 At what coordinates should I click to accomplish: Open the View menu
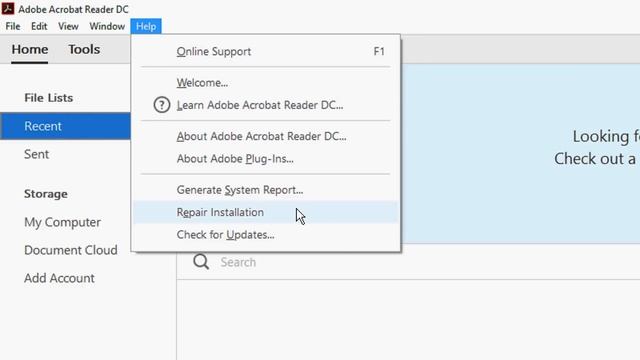click(68, 27)
